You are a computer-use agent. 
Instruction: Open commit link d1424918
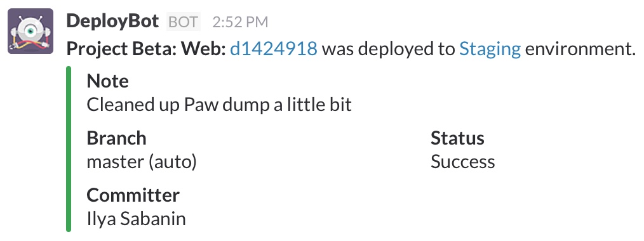274,49
